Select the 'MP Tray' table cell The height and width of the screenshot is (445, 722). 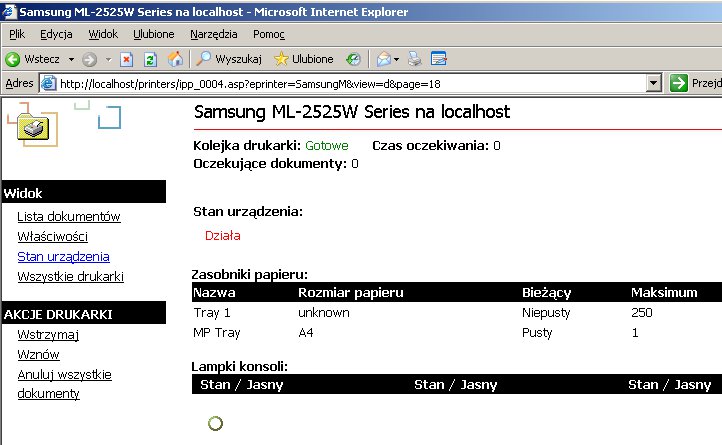217,333
